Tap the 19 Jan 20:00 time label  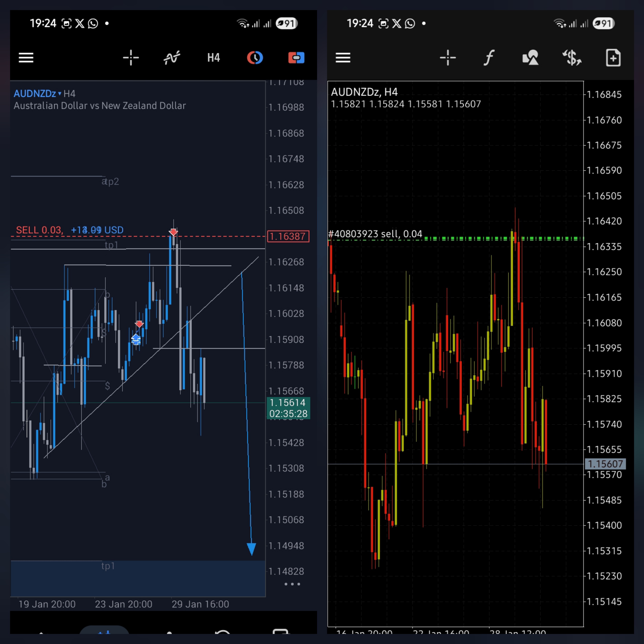(47, 604)
